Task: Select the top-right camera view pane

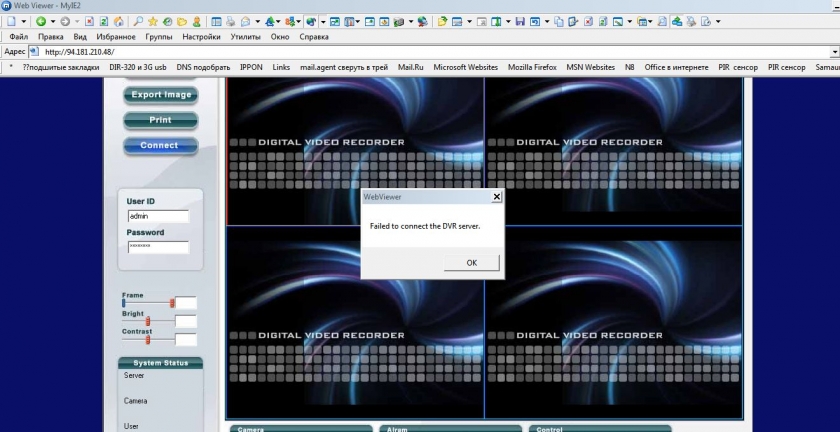Action: click(613, 151)
